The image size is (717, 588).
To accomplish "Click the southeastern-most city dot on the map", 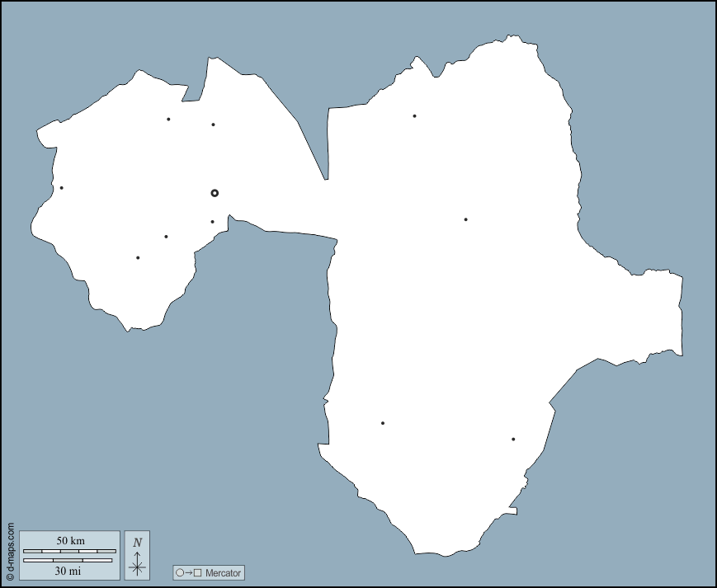I will point(513,440).
